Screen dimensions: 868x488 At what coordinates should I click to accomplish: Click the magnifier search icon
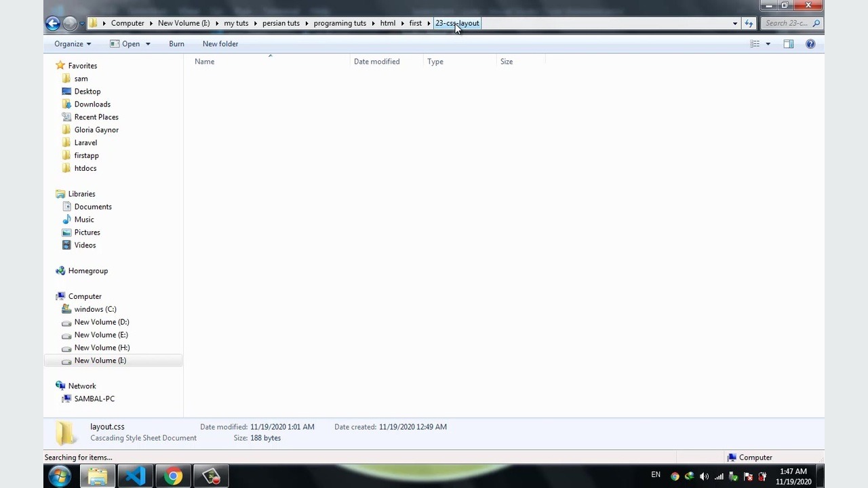click(816, 23)
